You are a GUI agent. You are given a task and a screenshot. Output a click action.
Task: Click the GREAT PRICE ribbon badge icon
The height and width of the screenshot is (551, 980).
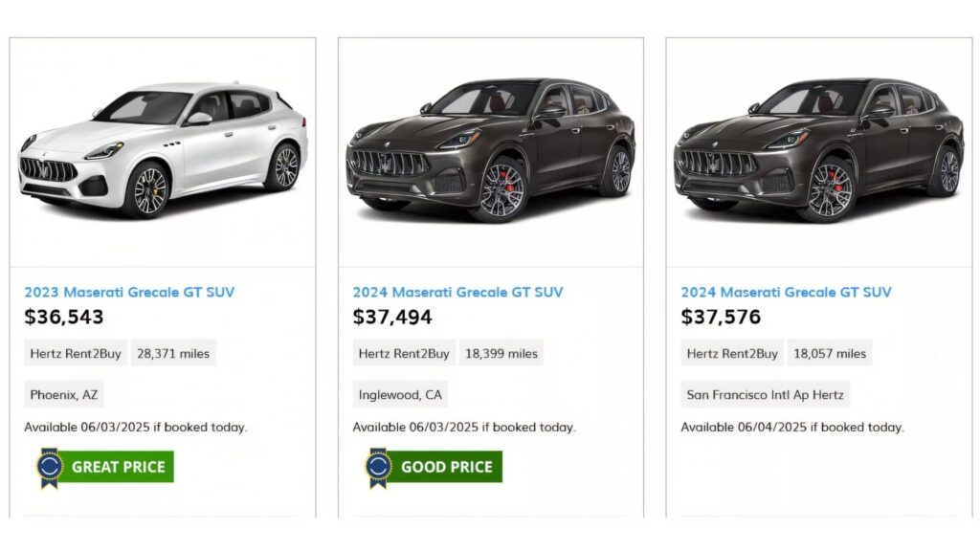[x=50, y=467]
